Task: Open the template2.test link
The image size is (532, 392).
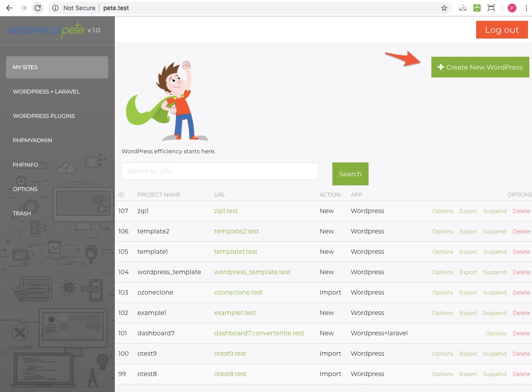Action: pyautogui.click(x=236, y=231)
